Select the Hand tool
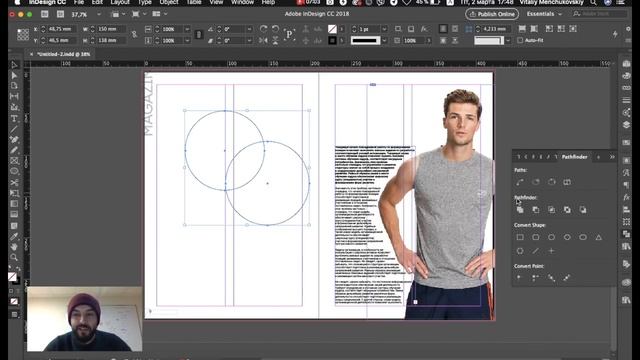The height and width of the screenshot is (360, 640). click(x=14, y=247)
